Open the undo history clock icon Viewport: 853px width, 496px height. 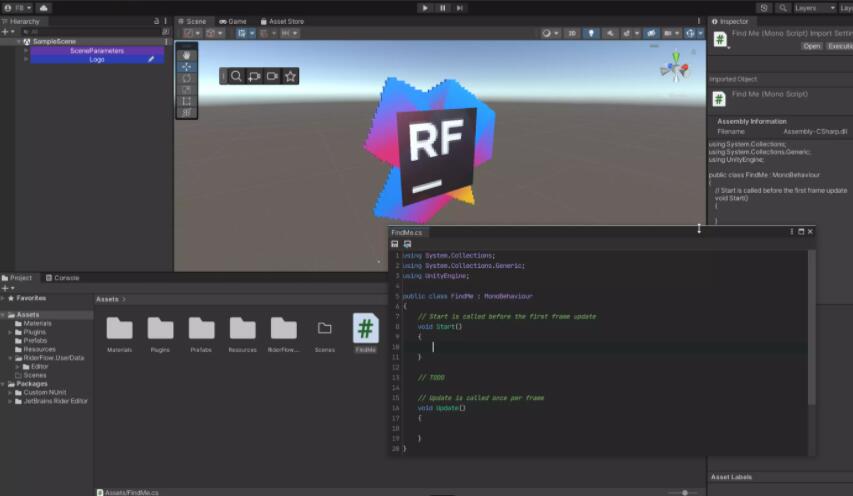pyautogui.click(x=764, y=8)
